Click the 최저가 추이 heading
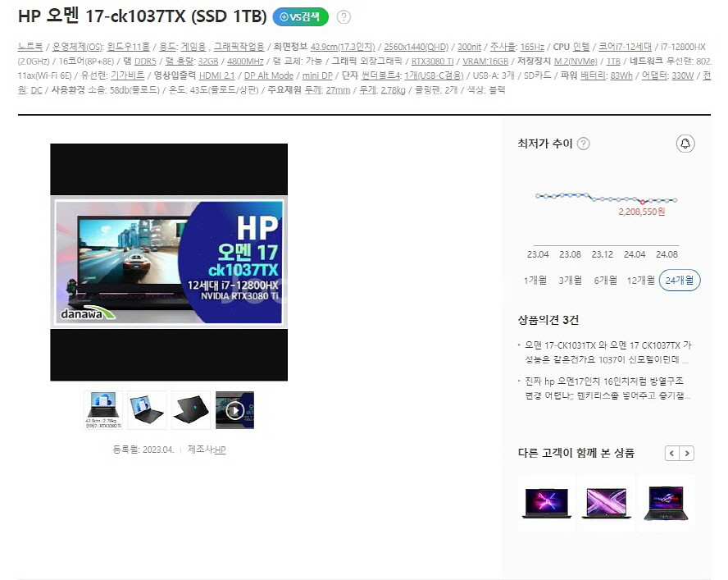This screenshot has height=580, width=728. [545, 144]
